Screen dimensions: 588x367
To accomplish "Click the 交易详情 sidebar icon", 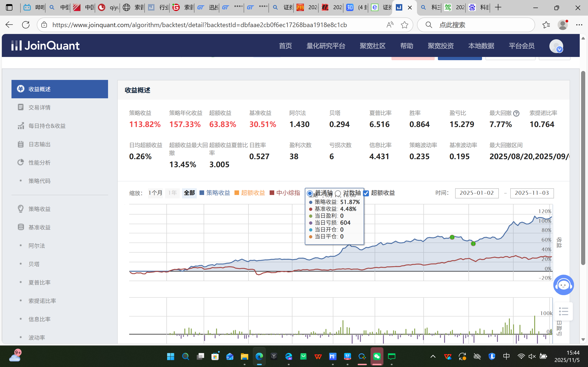I will click(x=21, y=107).
